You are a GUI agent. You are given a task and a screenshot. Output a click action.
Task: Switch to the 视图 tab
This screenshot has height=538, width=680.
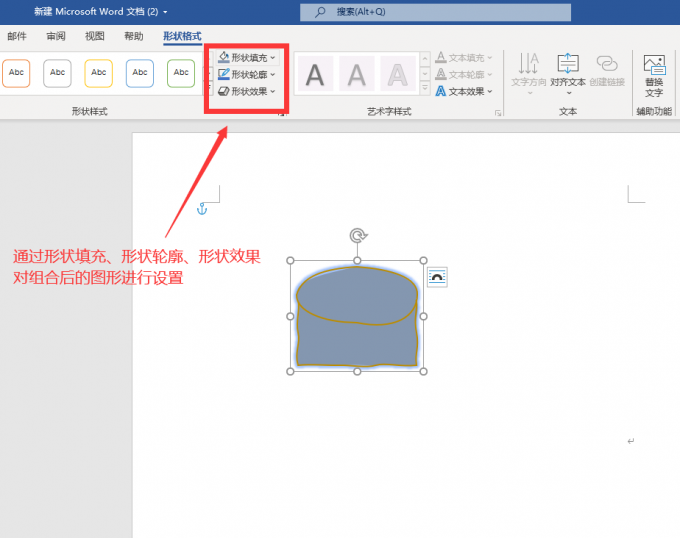tap(95, 36)
